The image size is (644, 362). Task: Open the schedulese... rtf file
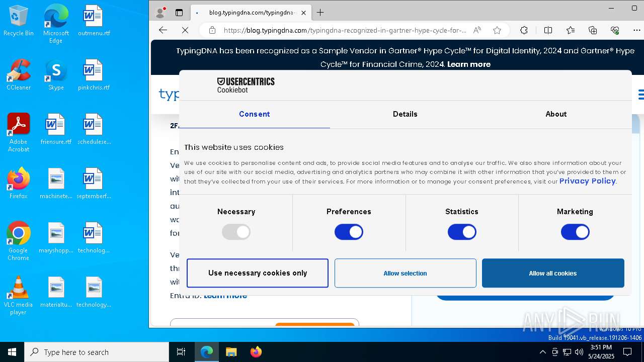click(x=94, y=129)
